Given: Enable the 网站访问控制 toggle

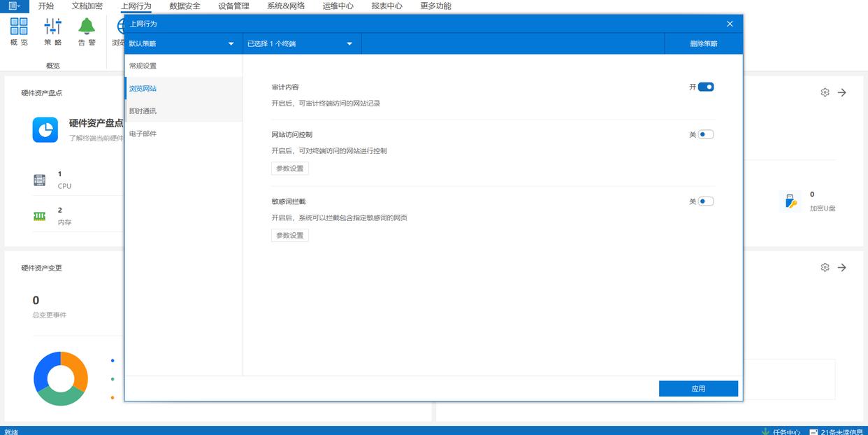Looking at the screenshot, I should [x=706, y=134].
